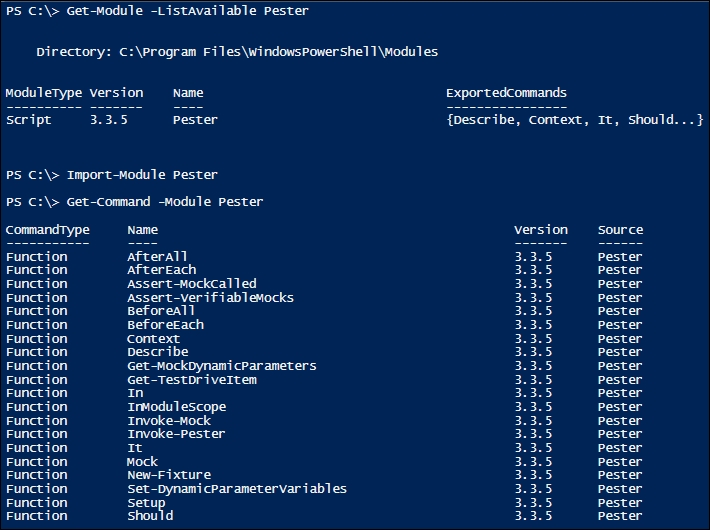
Task: Click the Script module type entry
Action: [x=29, y=120]
